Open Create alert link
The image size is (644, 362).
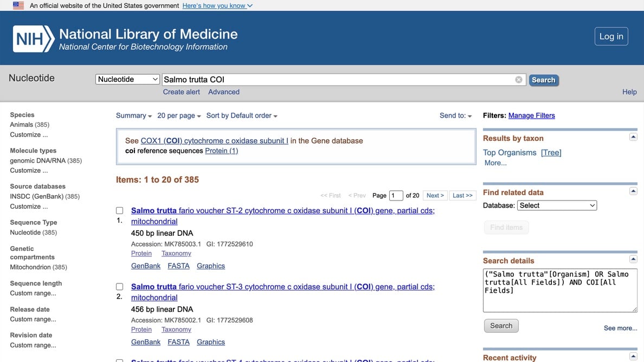pyautogui.click(x=182, y=92)
